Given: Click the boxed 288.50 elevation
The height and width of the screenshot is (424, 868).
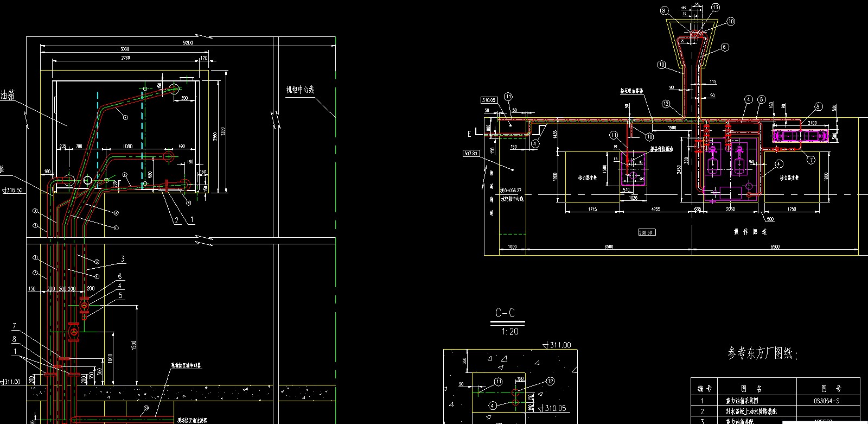Looking at the screenshot, I should [646, 232].
